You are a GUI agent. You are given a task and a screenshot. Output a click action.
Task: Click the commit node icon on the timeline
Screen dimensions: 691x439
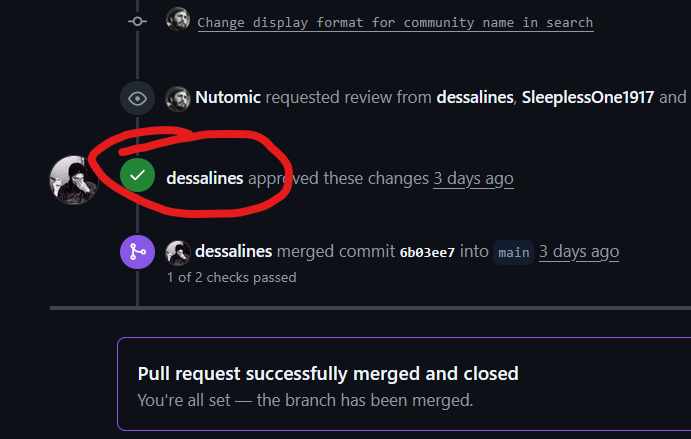(x=137, y=21)
